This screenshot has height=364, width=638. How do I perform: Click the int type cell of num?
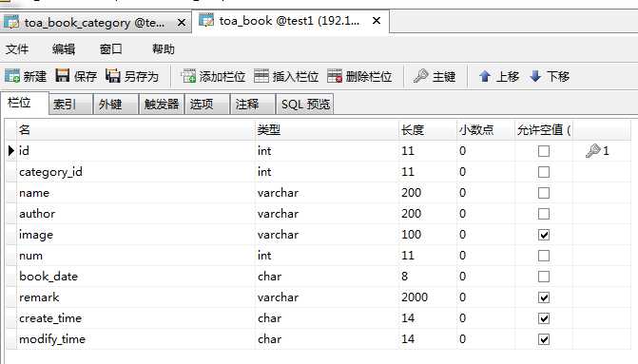(x=327, y=256)
